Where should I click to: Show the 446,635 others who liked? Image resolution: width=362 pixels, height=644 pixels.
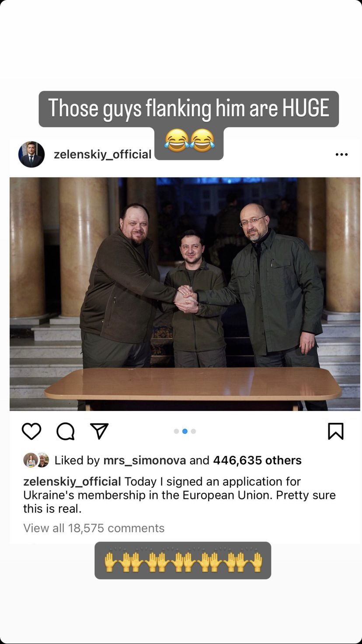pos(257,460)
